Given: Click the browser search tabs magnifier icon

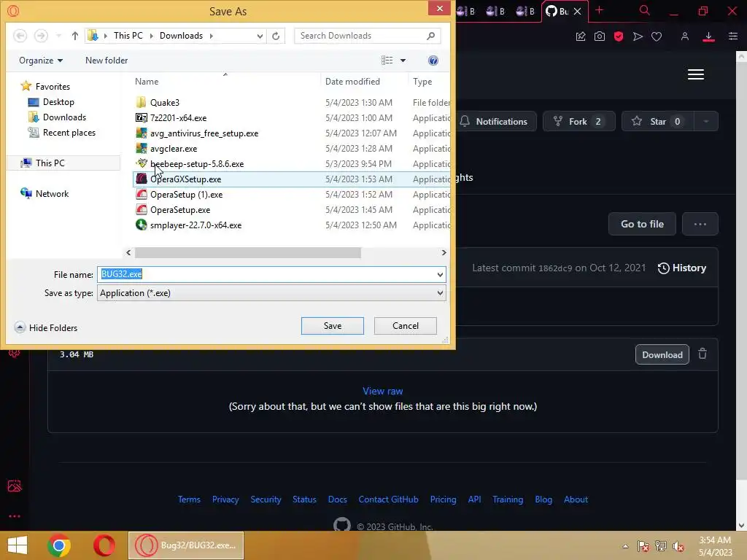Looking at the screenshot, I should (645, 10).
